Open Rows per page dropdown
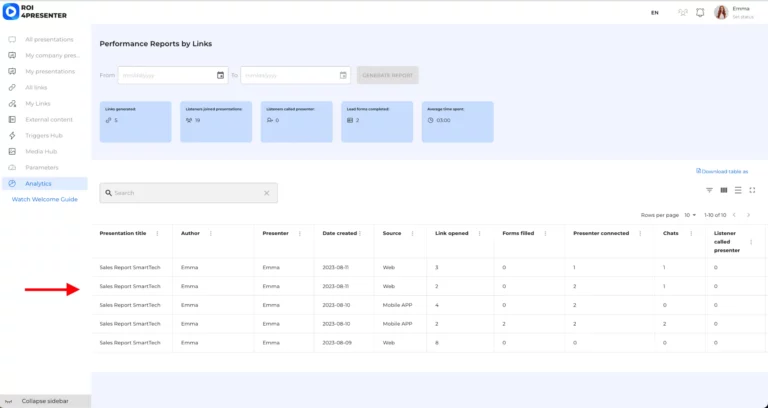 [690, 215]
